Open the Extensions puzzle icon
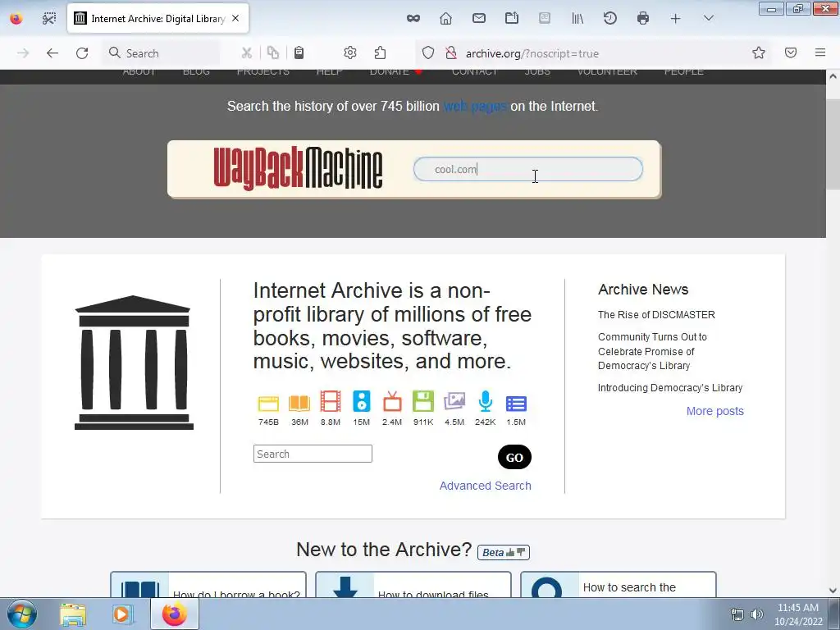The width and height of the screenshot is (840, 630). pyautogui.click(x=381, y=52)
